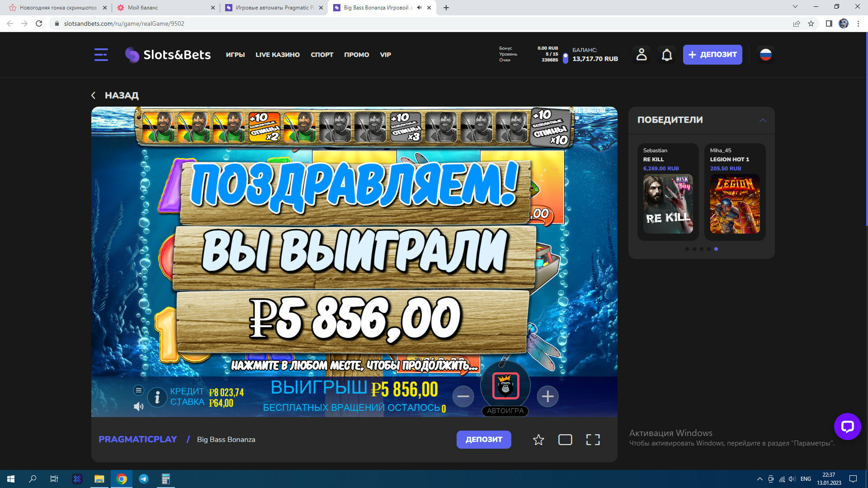Click the Депозит button in the header
Screen dimensions: 868x488
(712, 55)
